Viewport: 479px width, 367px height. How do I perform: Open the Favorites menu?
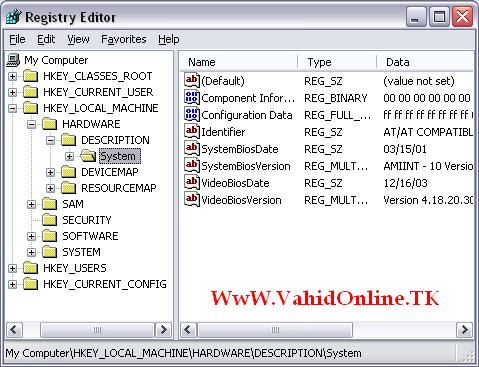(124, 39)
